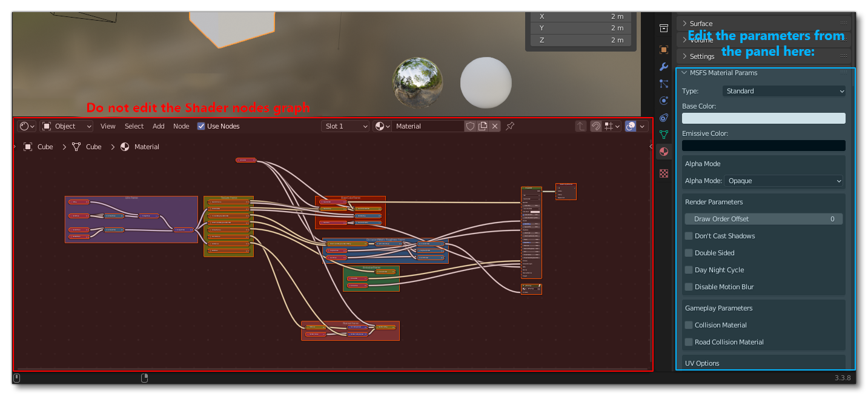Open the Add menu in node editor
The width and height of the screenshot is (868, 396).
click(x=159, y=126)
